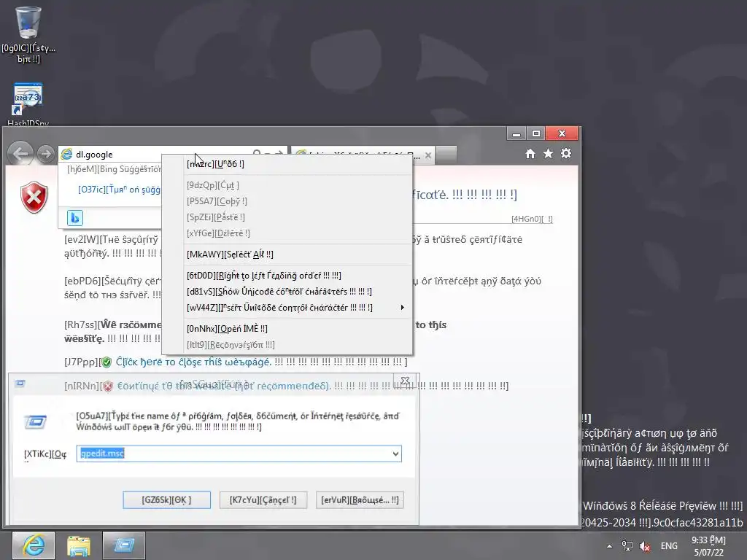Enable Show Unicode control characters
Viewport: 747px width, 560px height.
tap(287, 292)
